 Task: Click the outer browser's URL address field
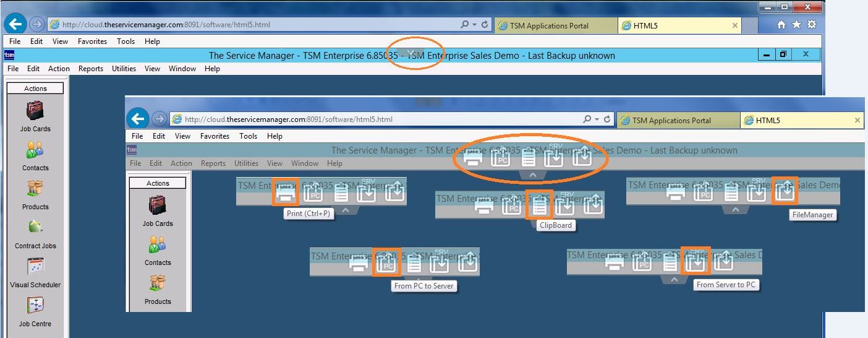(247, 25)
